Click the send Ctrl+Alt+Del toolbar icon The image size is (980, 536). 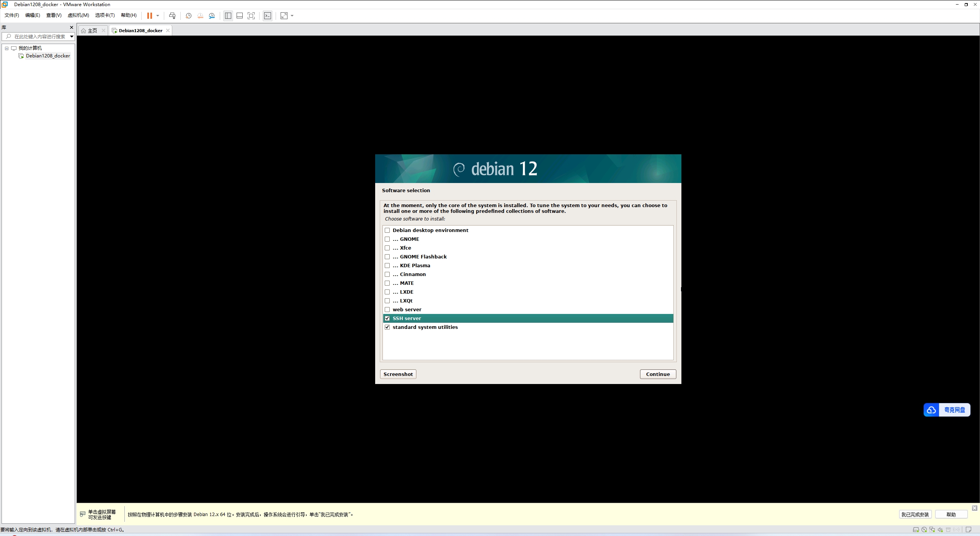click(172, 16)
